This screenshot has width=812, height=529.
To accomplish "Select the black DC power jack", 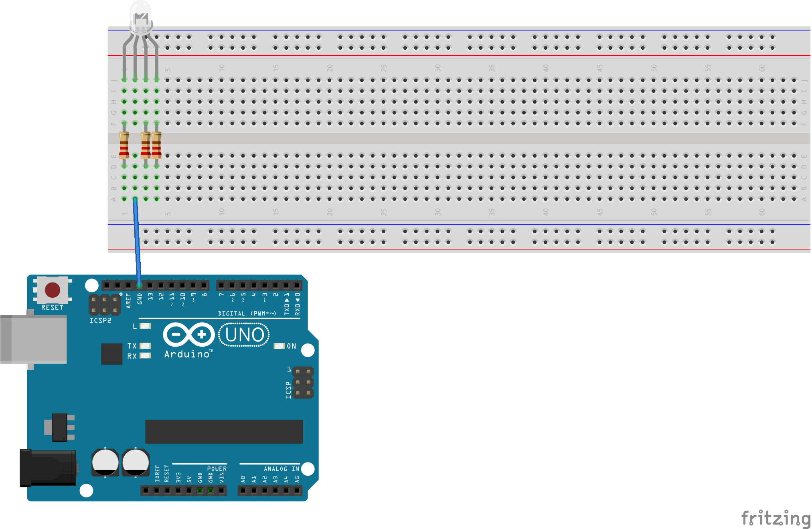I will (x=48, y=468).
